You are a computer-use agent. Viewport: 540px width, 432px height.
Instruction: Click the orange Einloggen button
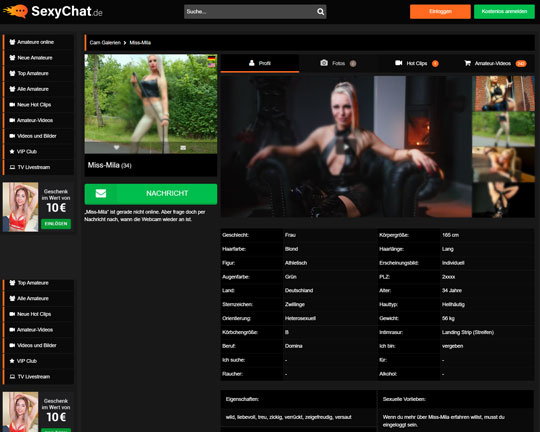click(440, 12)
